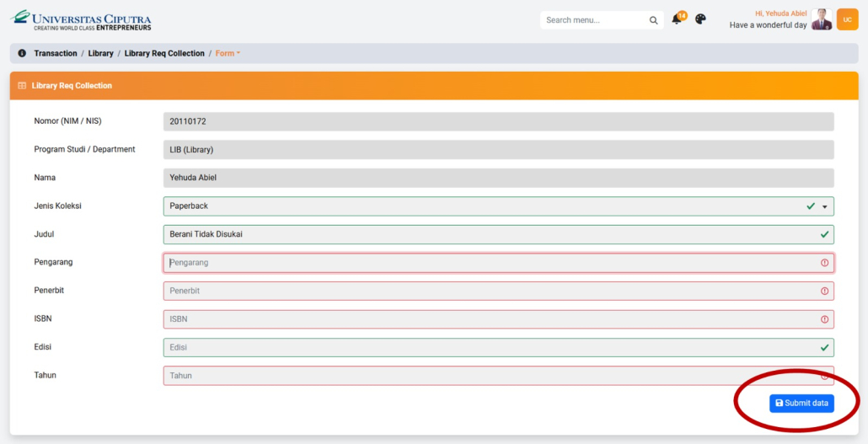This screenshot has width=868, height=444.
Task: Click the Library breadcrumb link
Action: point(100,53)
